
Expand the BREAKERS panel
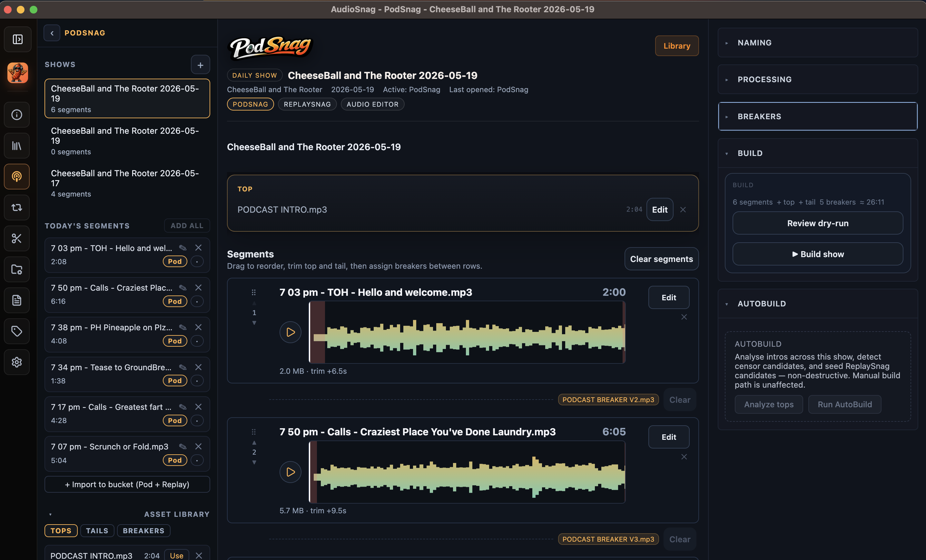(817, 116)
